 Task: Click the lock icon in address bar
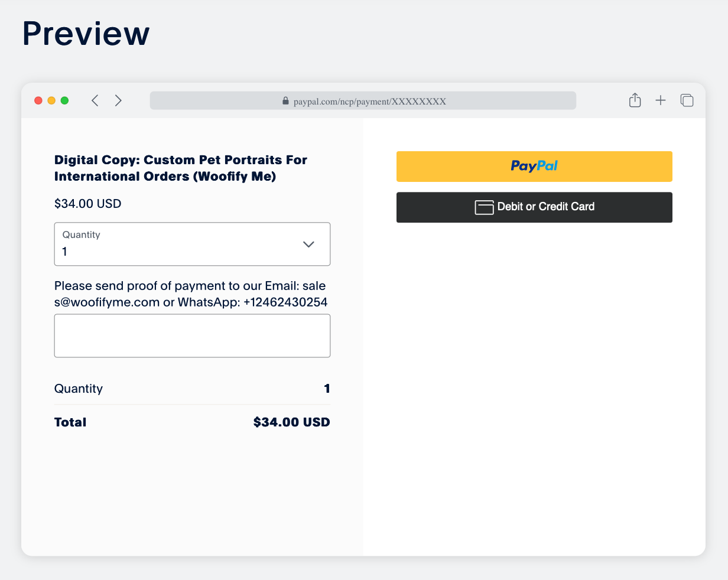[285, 101]
